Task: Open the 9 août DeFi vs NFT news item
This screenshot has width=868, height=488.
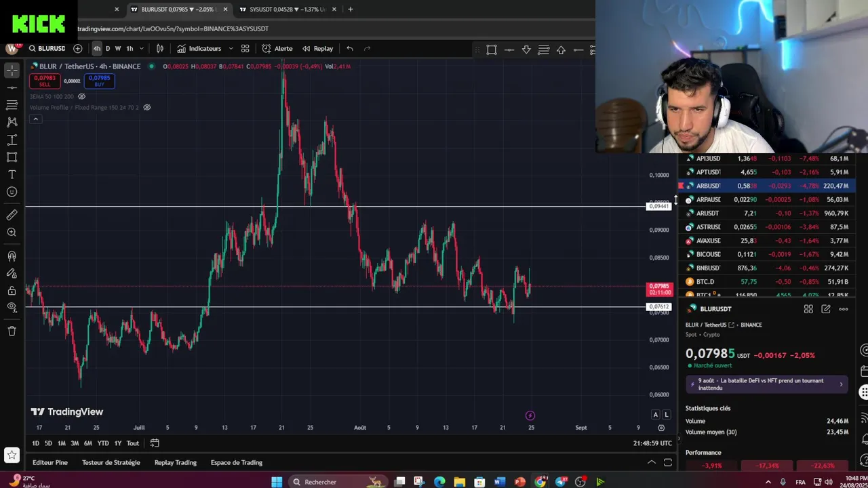Action: [767, 384]
